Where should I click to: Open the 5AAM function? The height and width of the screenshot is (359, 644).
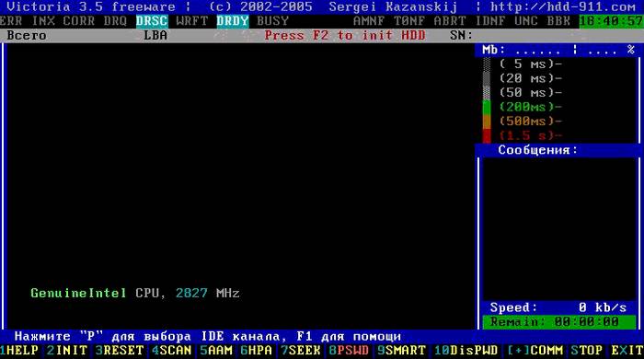216,351
